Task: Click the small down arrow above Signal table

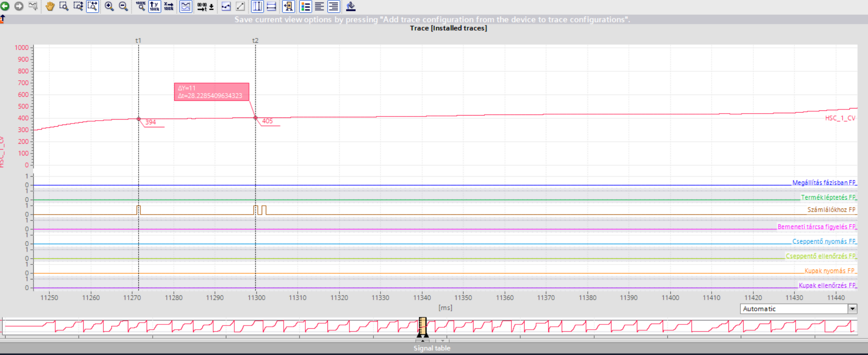Action: pyautogui.click(x=442, y=340)
